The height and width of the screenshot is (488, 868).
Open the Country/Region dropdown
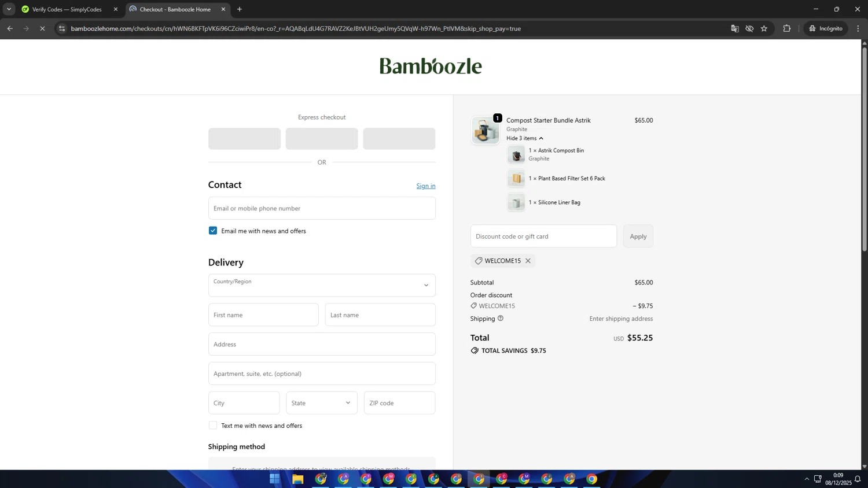pyautogui.click(x=322, y=285)
